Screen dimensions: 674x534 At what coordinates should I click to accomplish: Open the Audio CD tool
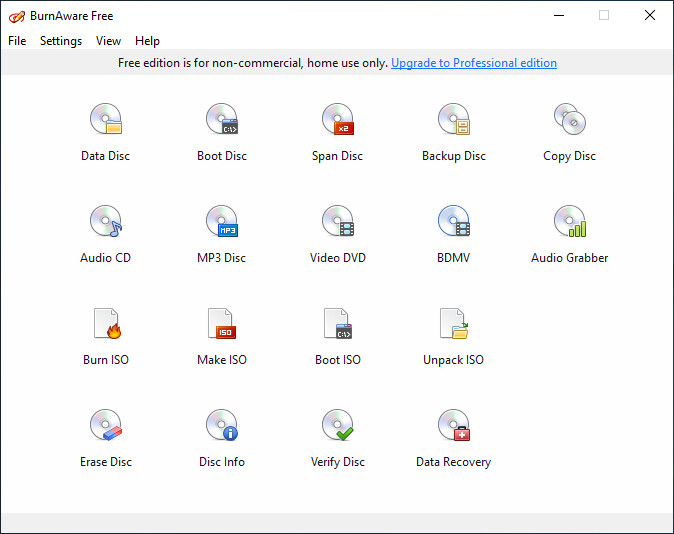click(106, 221)
